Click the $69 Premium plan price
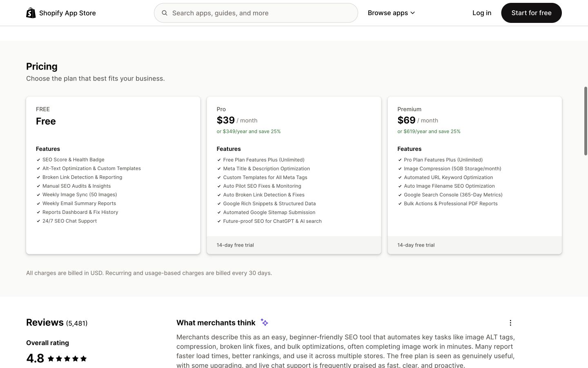Screen dimensions: 588x368 [x=406, y=120]
